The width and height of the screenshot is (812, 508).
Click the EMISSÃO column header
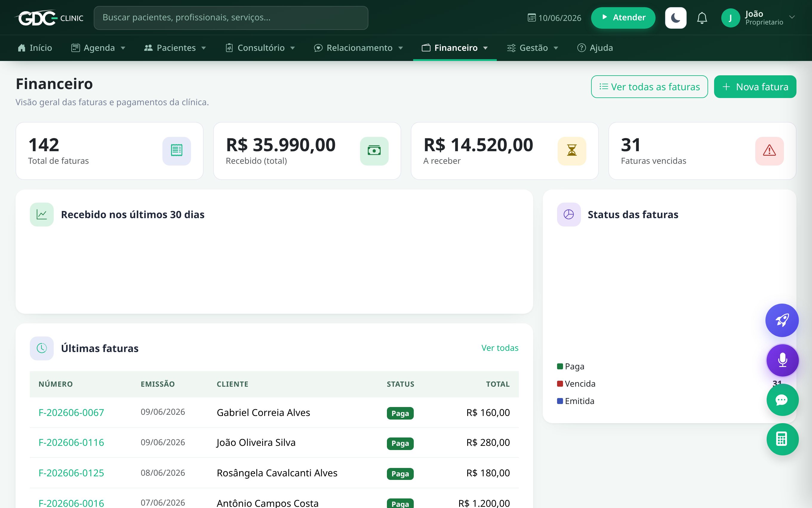[x=158, y=384]
